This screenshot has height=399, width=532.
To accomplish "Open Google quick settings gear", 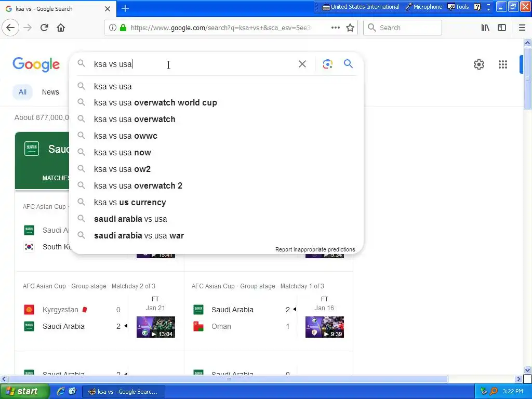I will coord(478,64).
